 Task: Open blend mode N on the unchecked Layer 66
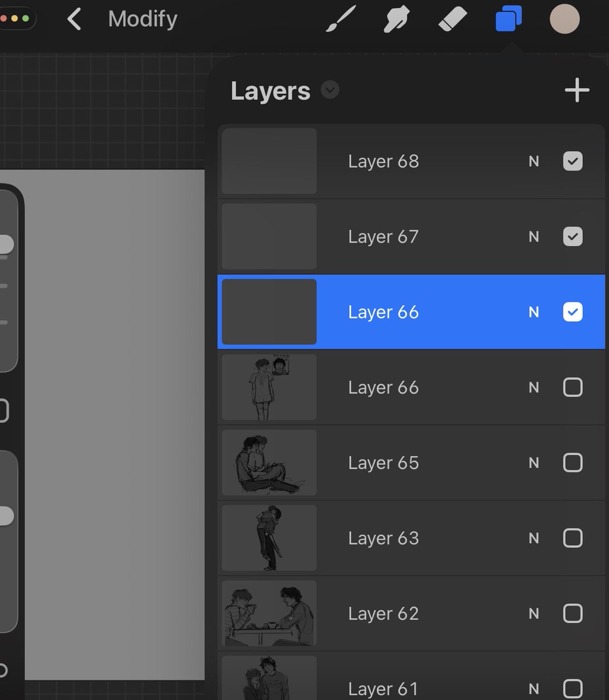[534, 387]
